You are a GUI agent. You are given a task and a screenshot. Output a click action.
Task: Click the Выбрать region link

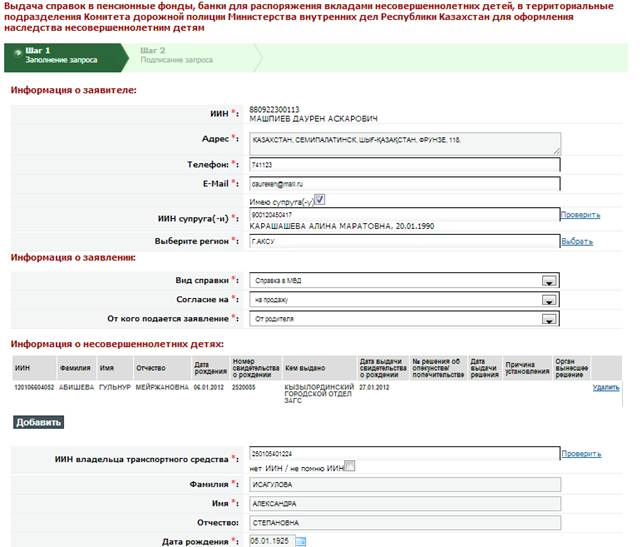(576, 241)
